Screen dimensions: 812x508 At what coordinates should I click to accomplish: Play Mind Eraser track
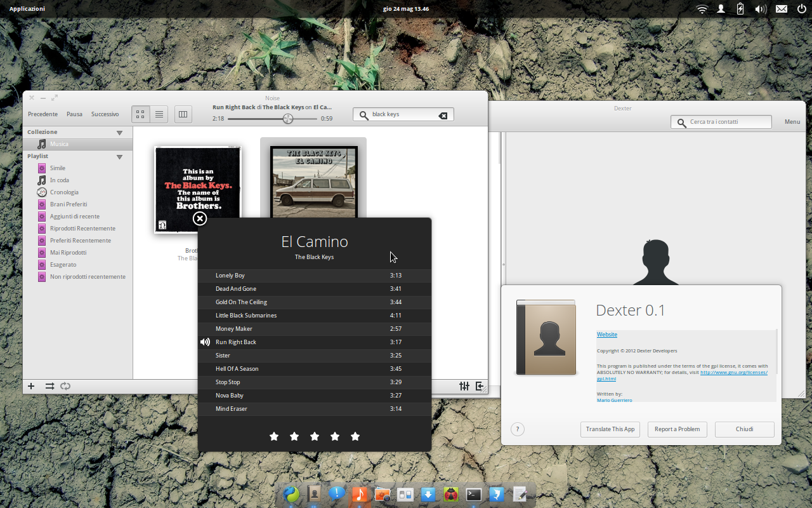pos(315,409)
